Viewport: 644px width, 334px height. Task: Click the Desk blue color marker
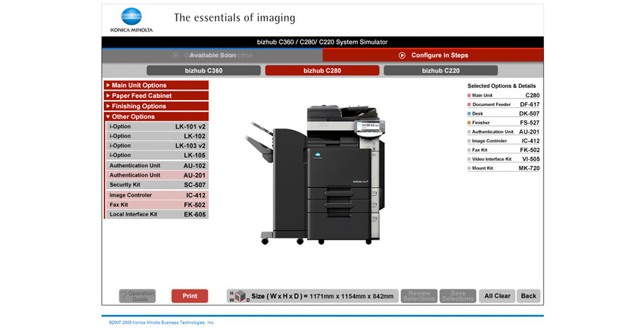(x=469, y=114)
